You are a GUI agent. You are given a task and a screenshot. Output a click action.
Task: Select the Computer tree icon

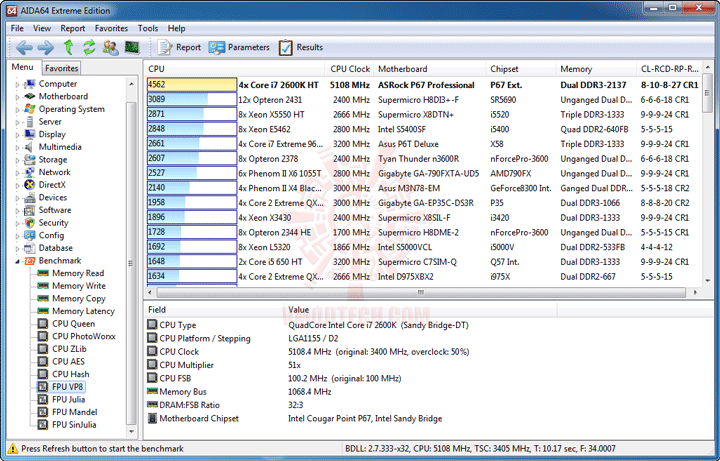click(30, 84)
